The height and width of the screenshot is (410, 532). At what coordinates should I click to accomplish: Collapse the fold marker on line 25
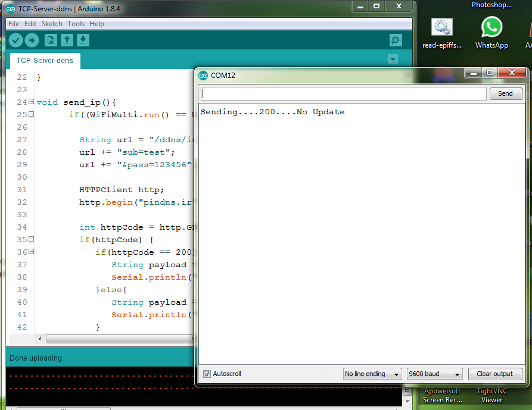pos(31,114)
